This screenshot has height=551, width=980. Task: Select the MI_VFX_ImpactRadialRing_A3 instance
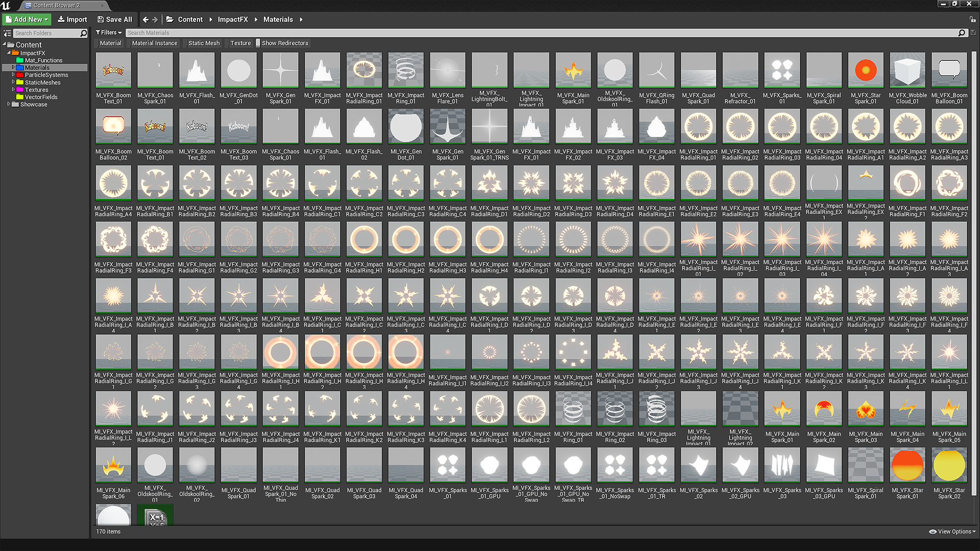point(949,135)
